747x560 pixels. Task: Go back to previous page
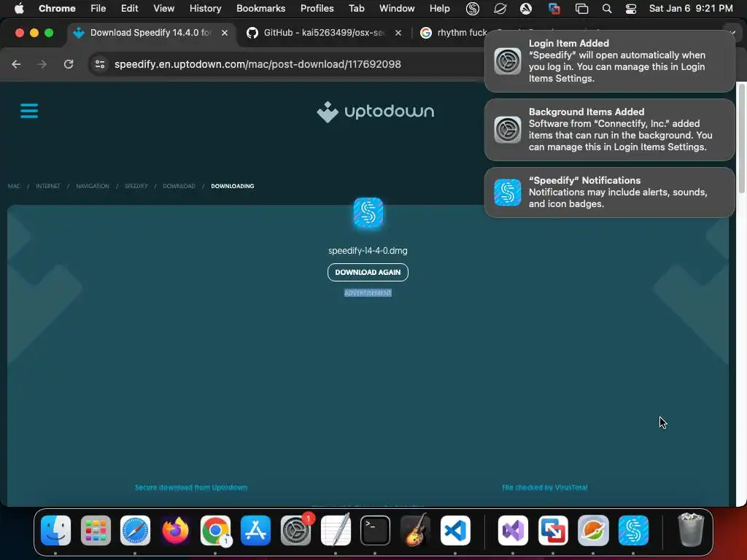coord(16,64)
